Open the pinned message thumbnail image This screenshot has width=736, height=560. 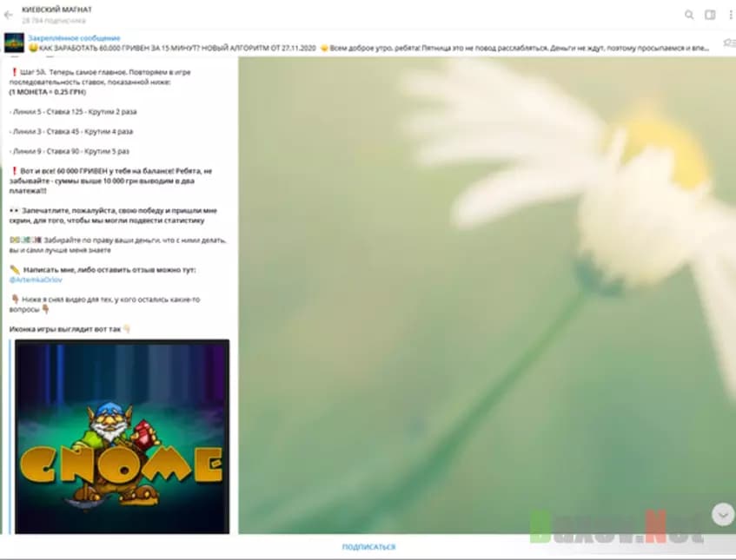(x=14, y=43)
